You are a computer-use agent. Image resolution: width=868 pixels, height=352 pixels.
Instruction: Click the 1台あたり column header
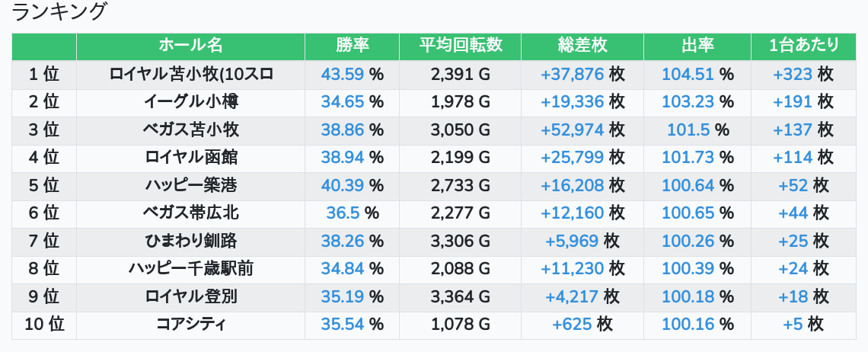tap(803, 46)
